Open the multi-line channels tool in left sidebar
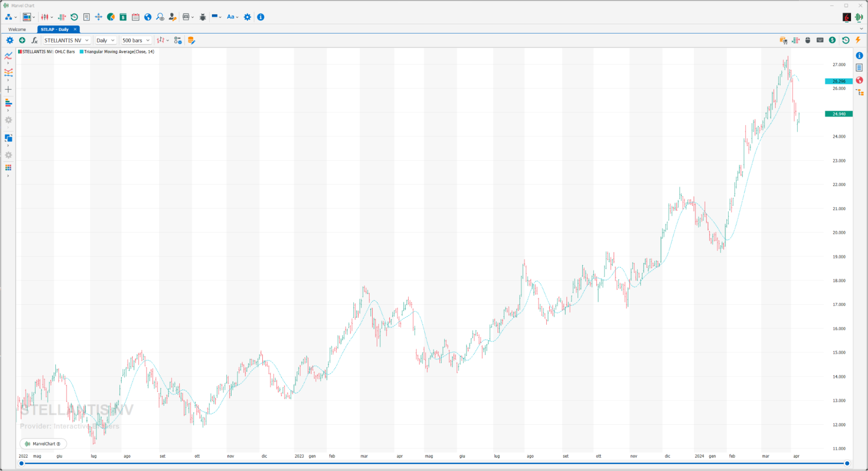 pos(8,72)
